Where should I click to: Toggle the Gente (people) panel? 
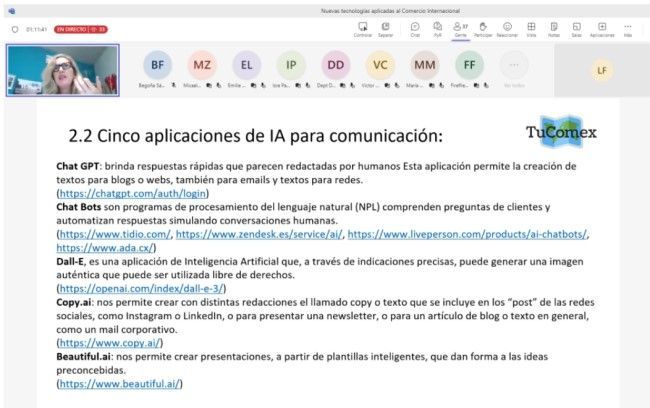pyautogui.click(x=460, y=27)
